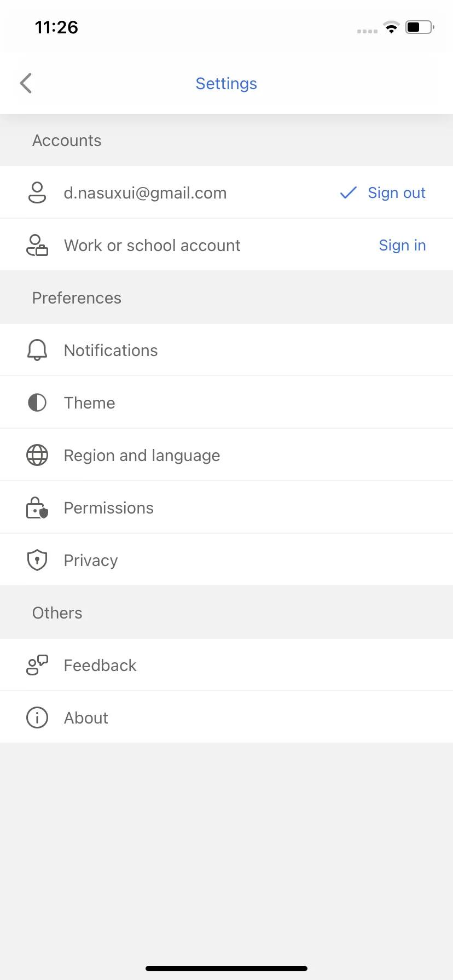Sign out of d.nasuxui@gmail.com
453x980 pixels.
pos(397,192)
